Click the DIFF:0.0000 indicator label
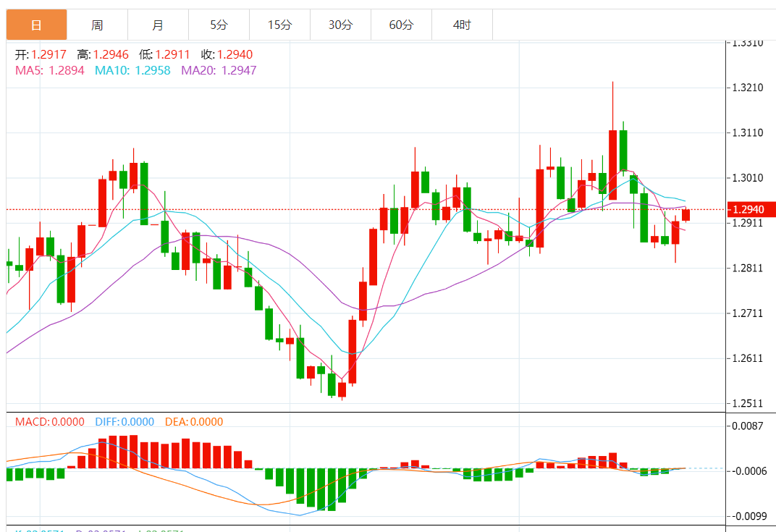 [125, 422]
